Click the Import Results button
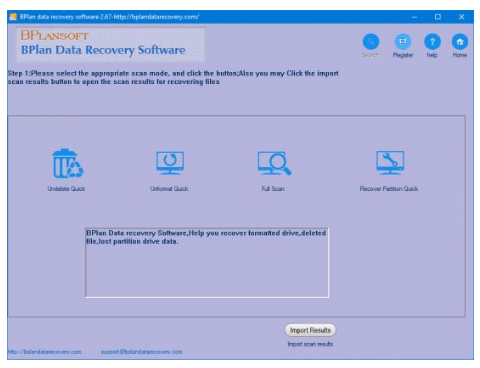 click(310, 330)
